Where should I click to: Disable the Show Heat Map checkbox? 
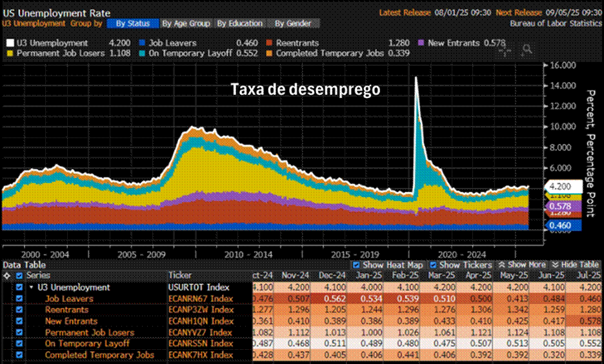click(356, 265)
